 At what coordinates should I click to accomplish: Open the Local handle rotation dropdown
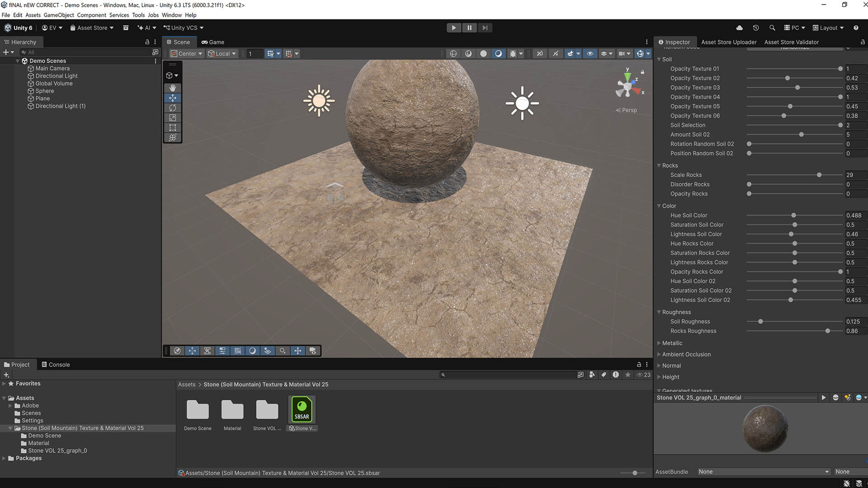[x=222, y=53]
